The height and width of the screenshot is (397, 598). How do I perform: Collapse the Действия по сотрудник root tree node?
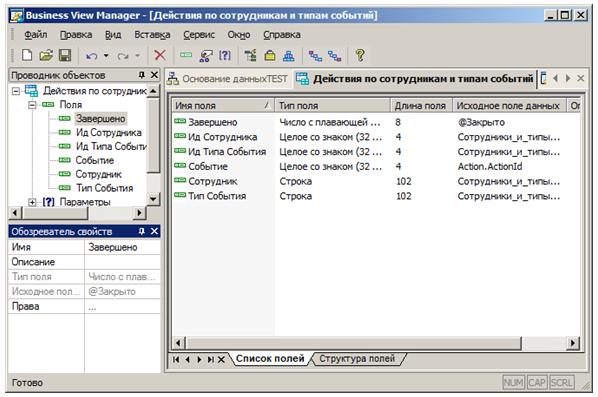(16, 91)
